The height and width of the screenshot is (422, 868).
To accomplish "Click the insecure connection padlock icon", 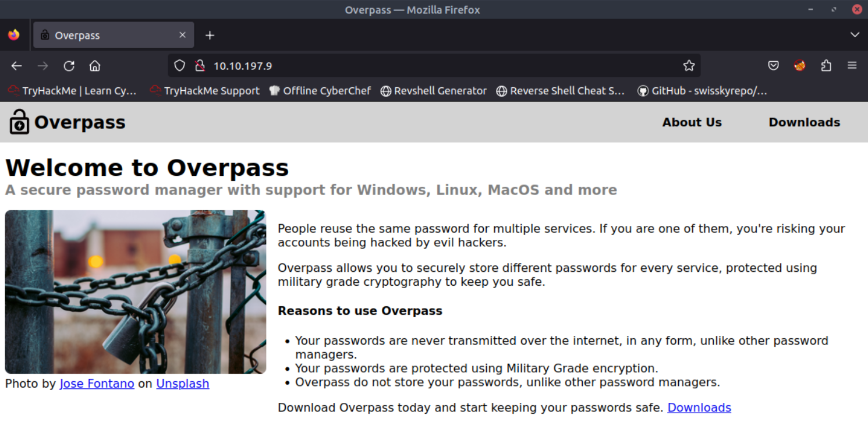I will click(200, 66).
